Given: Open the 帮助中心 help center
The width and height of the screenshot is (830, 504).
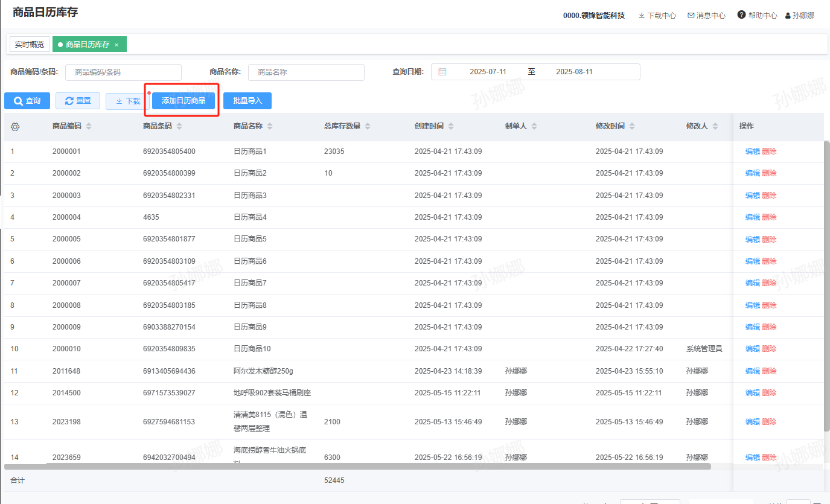Looking at the screenshot, I should click(757, 16).
